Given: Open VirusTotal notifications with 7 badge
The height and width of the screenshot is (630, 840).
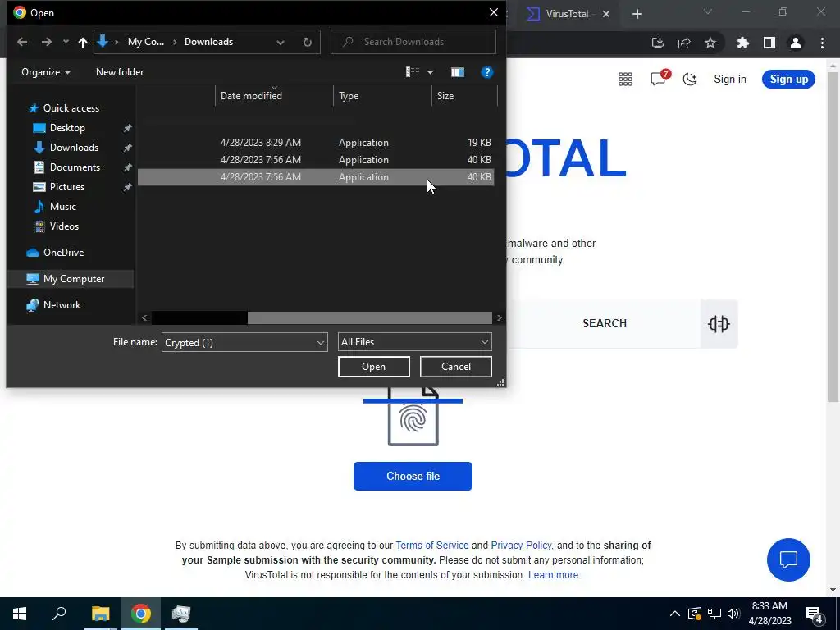Looking at the screenshot, I should [x=659, y=79].
